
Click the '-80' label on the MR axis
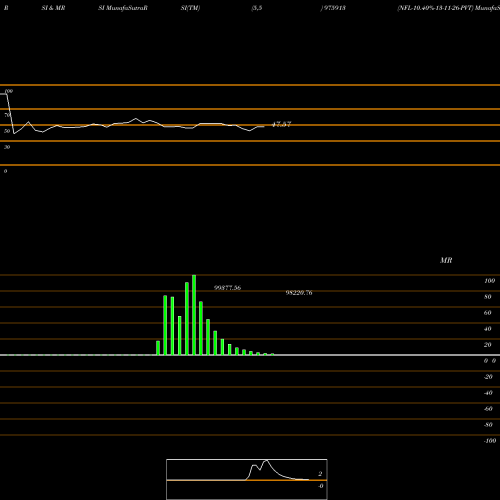[488, 425]
